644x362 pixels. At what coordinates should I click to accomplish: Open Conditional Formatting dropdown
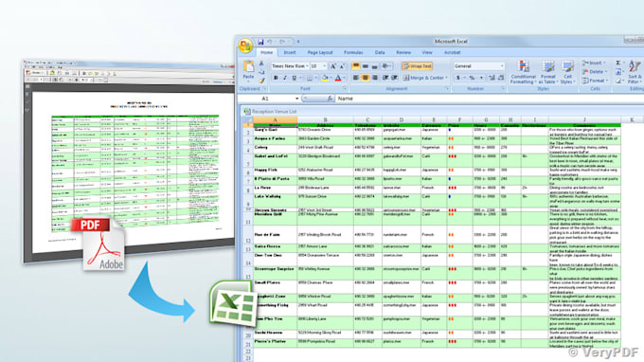pos(523,72)
